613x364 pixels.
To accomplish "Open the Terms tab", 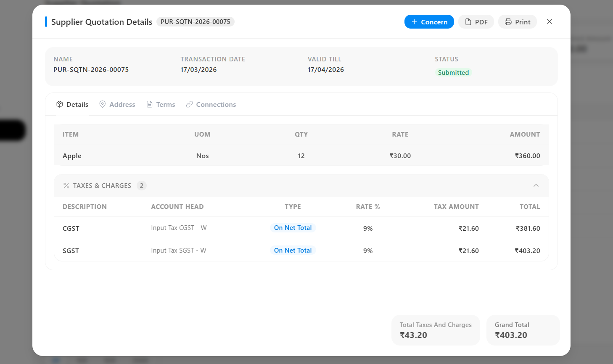I will pos(161,104).
